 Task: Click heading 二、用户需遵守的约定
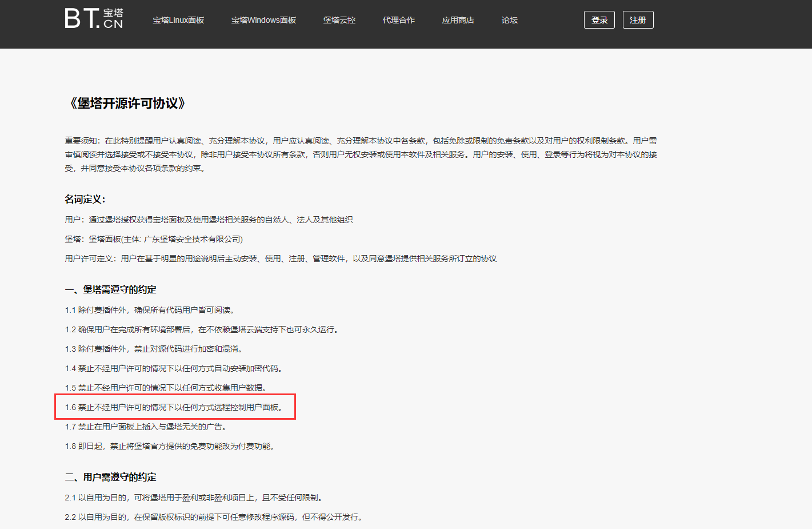pos(110,477)
